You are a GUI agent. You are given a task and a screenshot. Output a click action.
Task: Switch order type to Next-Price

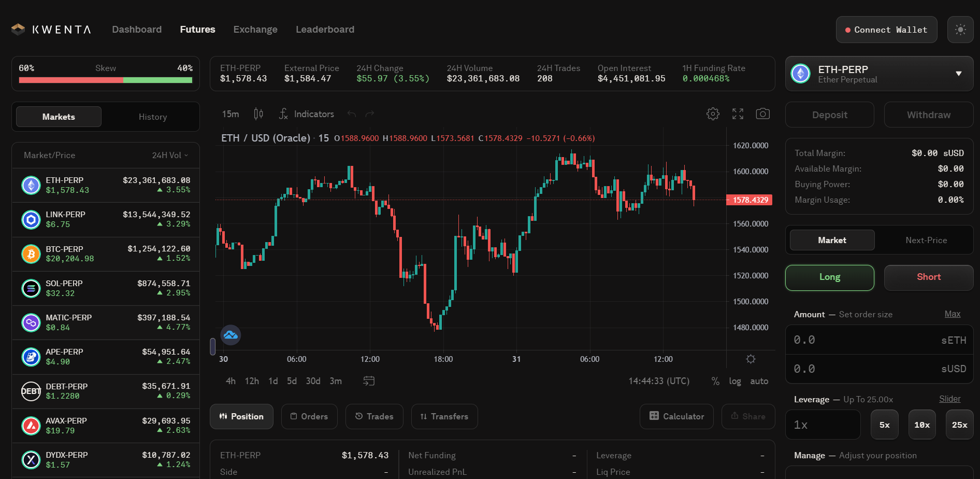tap(926, 240)
